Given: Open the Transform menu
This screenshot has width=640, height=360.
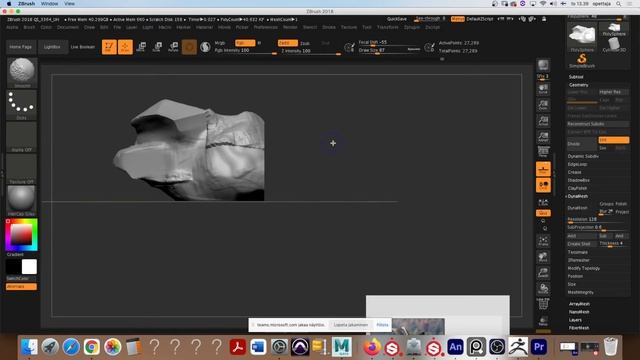Looking at the screenshot, I should [387, 27].
